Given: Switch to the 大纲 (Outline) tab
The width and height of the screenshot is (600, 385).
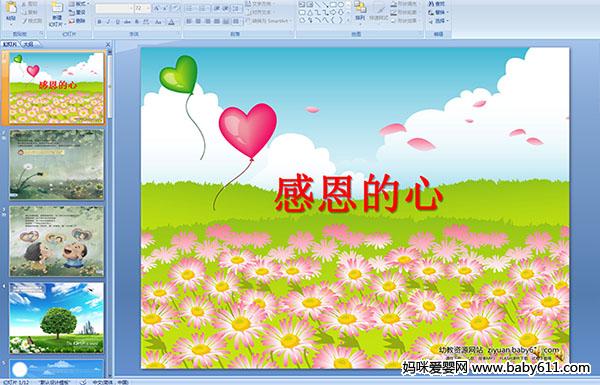Looking at the screenshot, I should [x=29, y=44].
